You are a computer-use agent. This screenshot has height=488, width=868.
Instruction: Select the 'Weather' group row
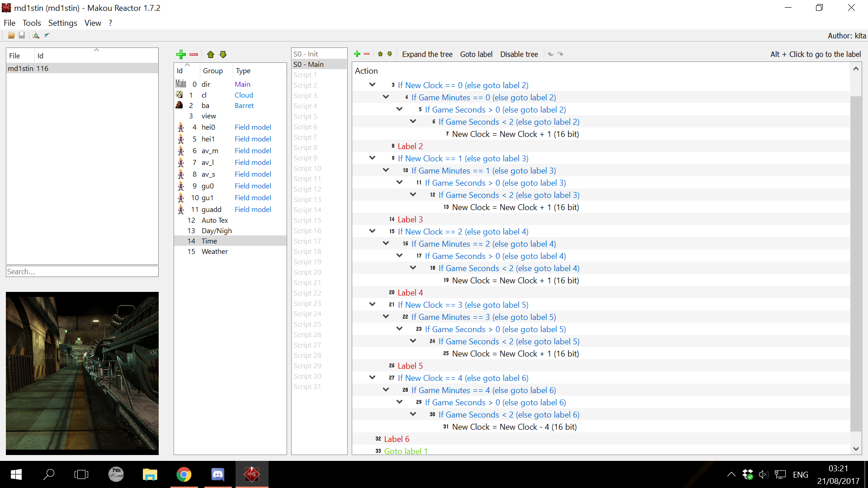[230, 251]
